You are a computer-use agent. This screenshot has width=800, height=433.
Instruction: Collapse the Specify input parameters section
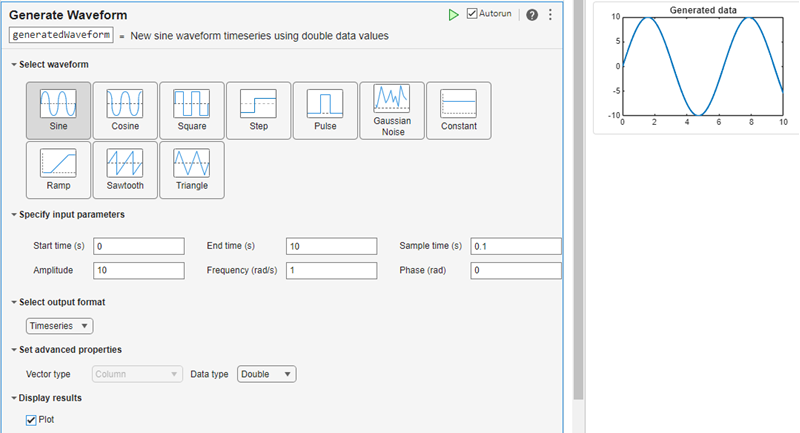click(14, 214)
